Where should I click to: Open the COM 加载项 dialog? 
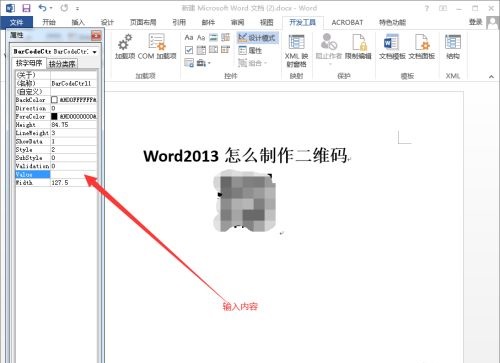click(157, 46)
